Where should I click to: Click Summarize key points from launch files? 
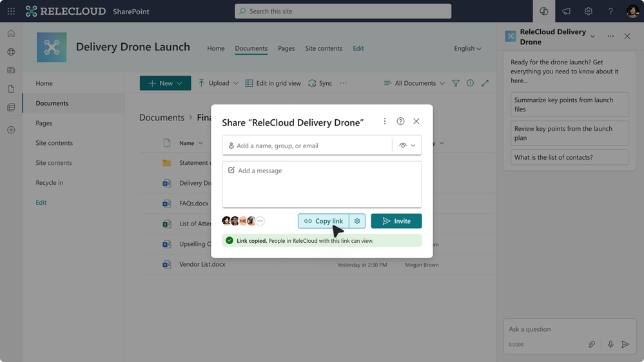(x=570, y=104)
